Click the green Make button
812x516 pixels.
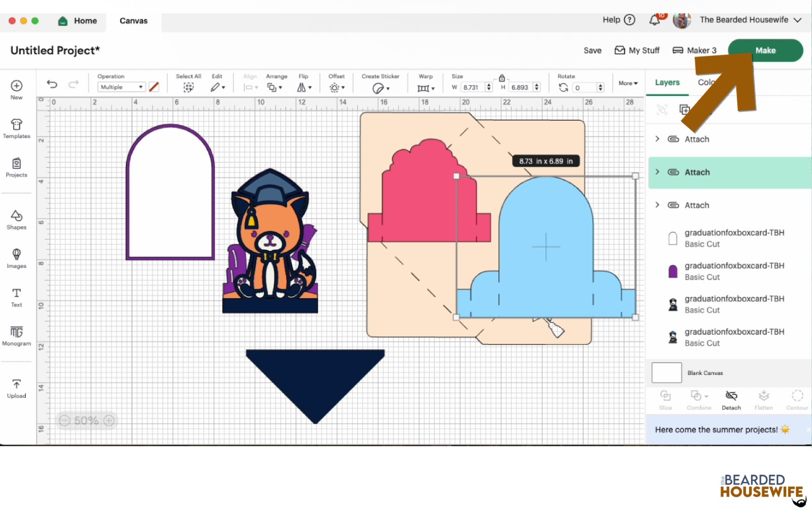click(765, 51)
